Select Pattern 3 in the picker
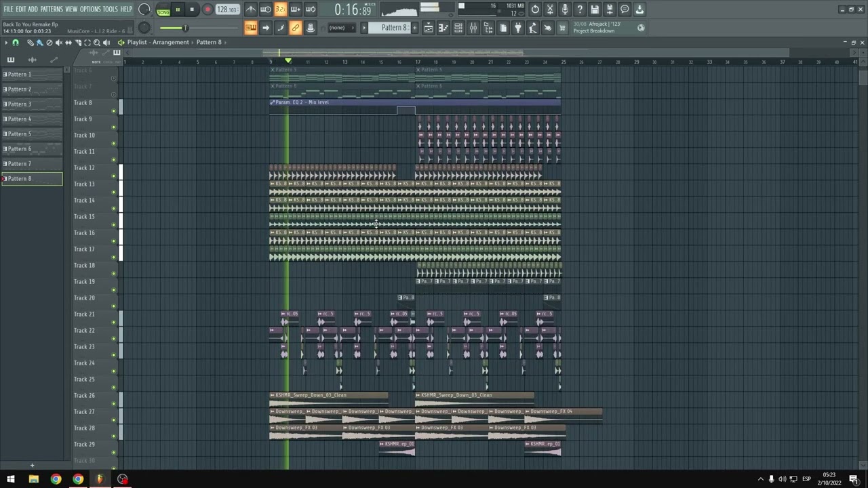Viewport: 868px width, 488px height. pyautogui.click(x=32, y=104)
